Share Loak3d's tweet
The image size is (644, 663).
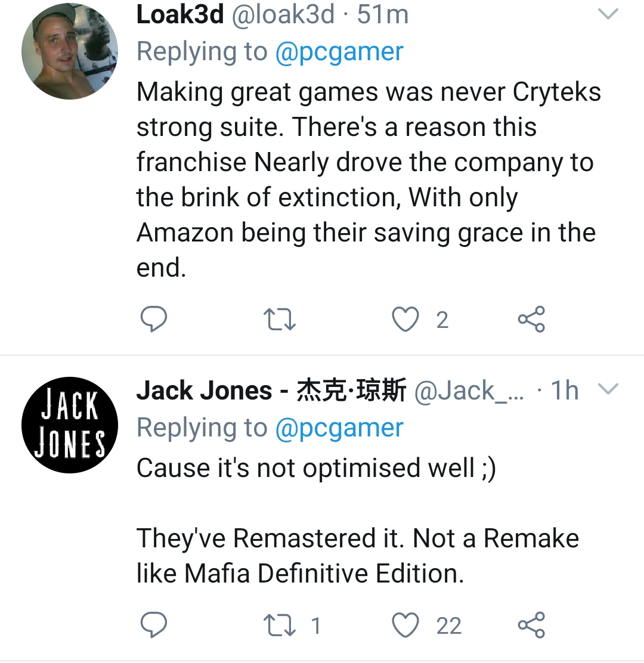[x=531, y=320]
